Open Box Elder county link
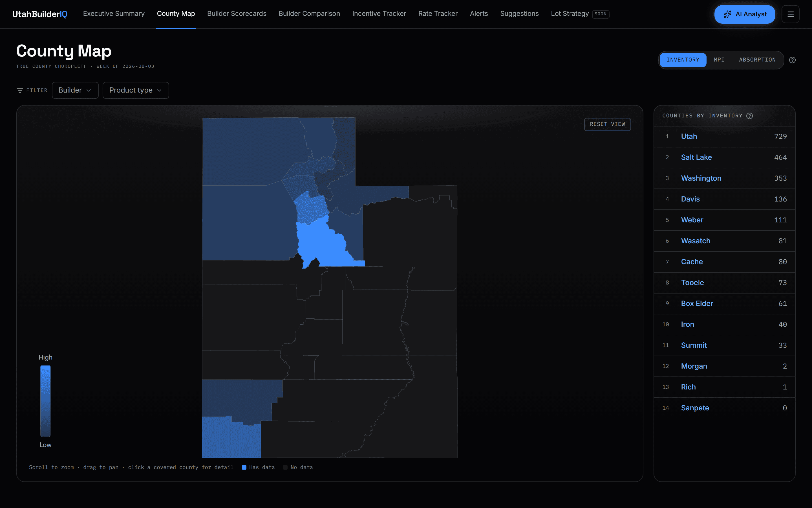 tap(697, 303)
